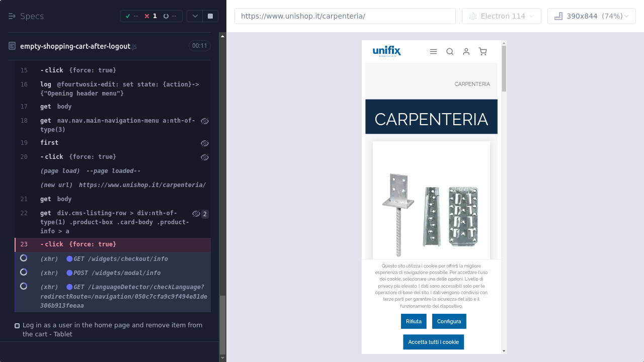The height and width of the screenshot is (362, 644).
Task: Select the GET /widgets/checkout/info xhr entry
Action: point(120,259)
